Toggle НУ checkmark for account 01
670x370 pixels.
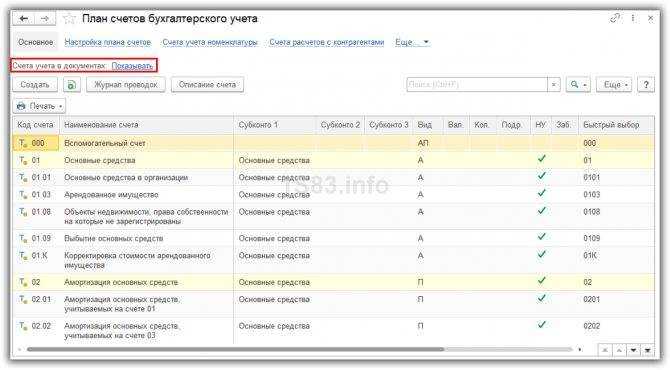[541, 159]
